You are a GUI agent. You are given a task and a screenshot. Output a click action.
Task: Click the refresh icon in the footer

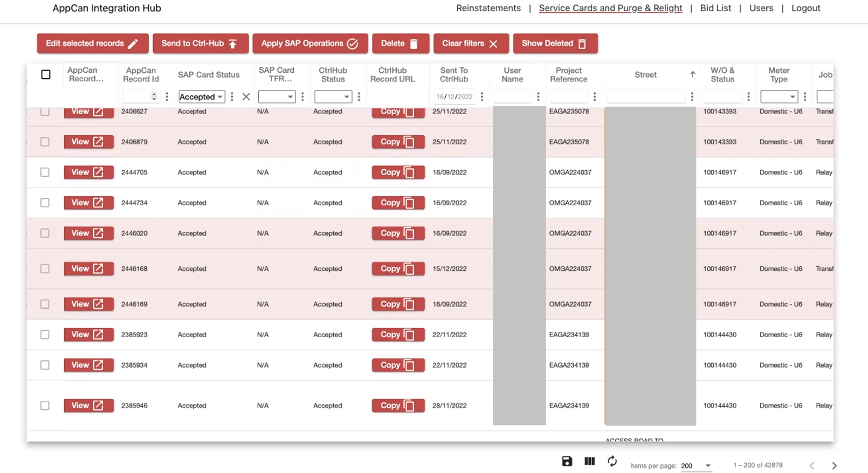pos(612,461)
